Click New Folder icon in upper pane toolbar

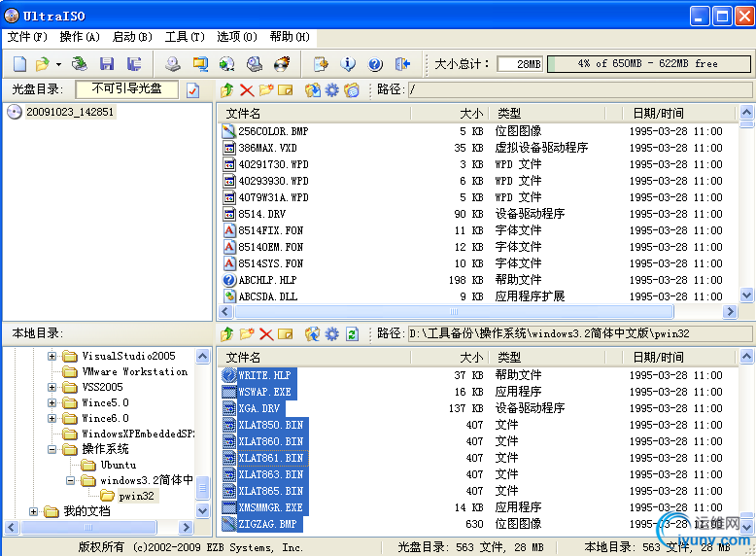[x=265, y=90]
